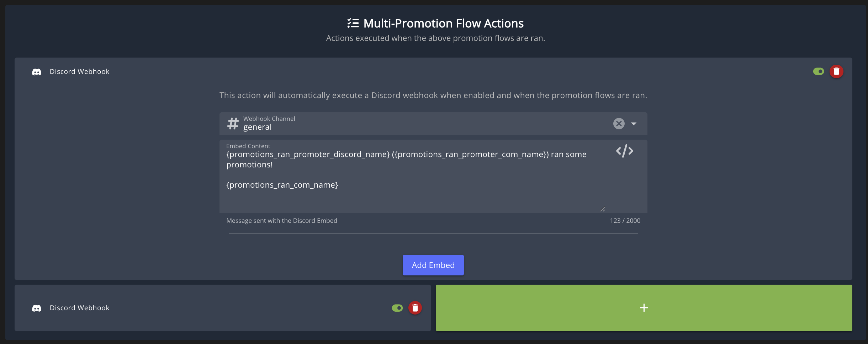Disable the expanded Discord Webhook action toggle
The width and height of the screenshot is (868, 344).
tap(818, 71)
